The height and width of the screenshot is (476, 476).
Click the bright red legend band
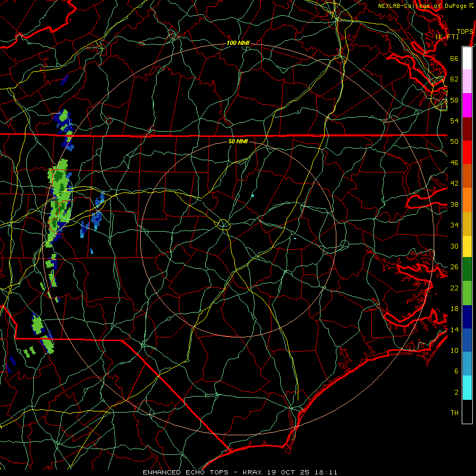467,152
